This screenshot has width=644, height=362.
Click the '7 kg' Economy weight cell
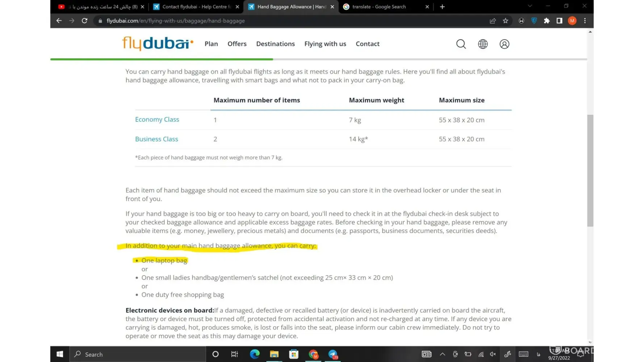point(355,120)
